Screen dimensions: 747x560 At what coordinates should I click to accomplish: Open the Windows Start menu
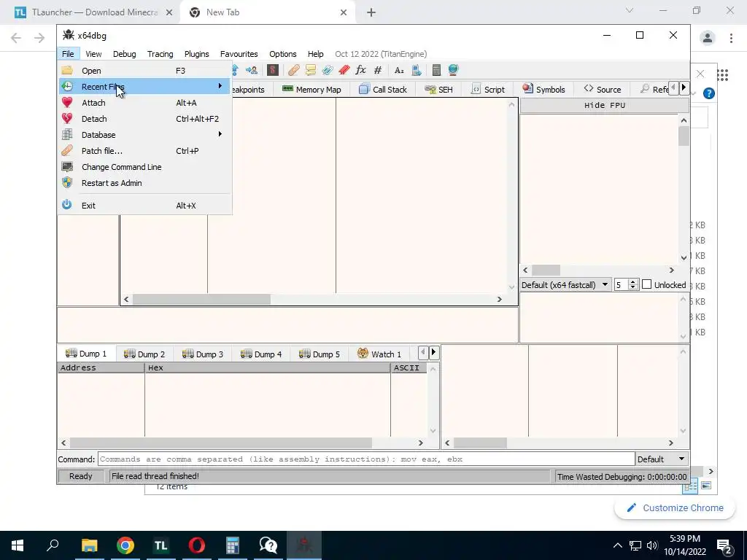tap(18, 545)
